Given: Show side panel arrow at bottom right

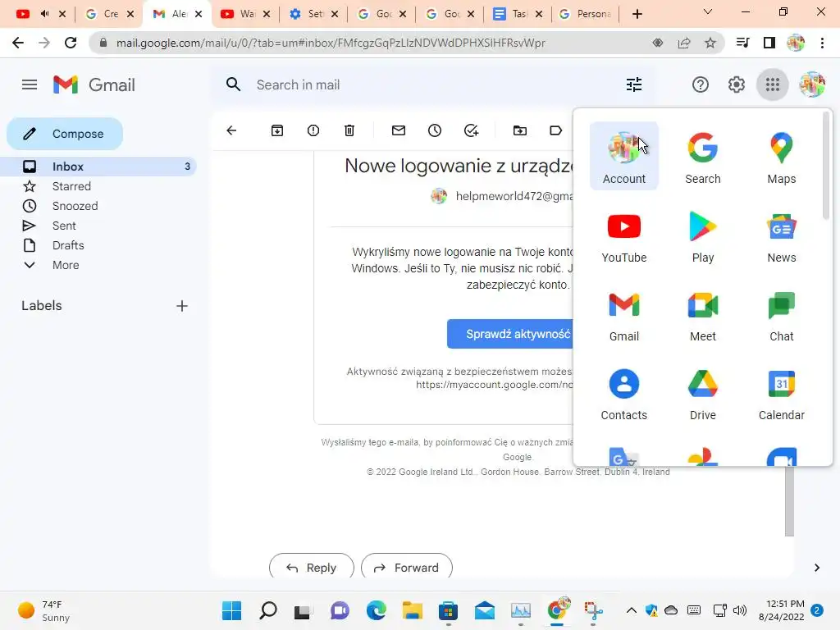Looking at the screenshot, I should (x=816, y=568).
